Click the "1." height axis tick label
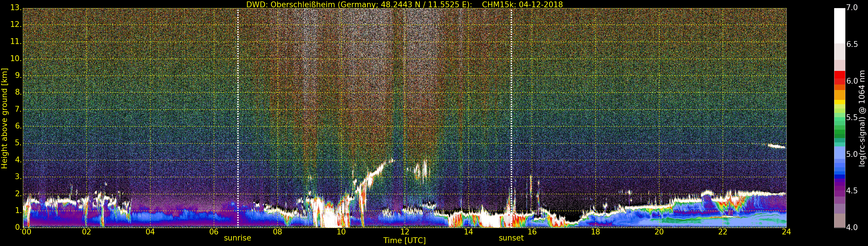 point(18,210)
